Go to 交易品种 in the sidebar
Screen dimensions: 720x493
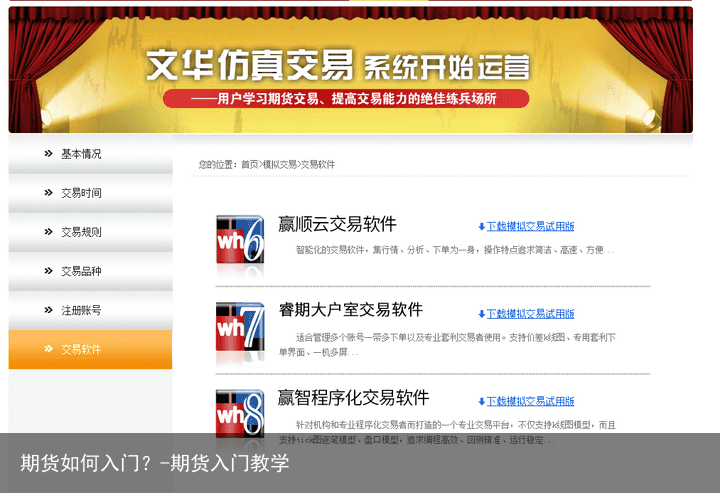pyautogui.click(x=81, y=271)
